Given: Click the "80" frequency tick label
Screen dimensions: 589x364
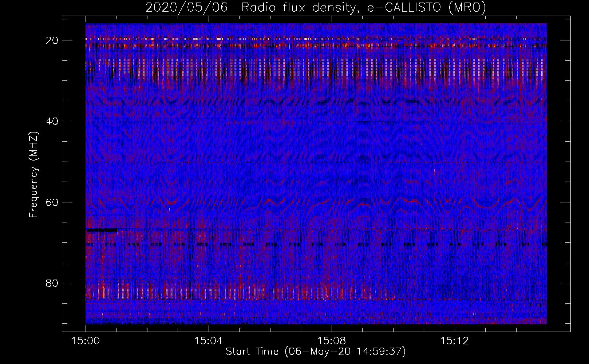Looking at the screenshot, I should coord(52,283).
